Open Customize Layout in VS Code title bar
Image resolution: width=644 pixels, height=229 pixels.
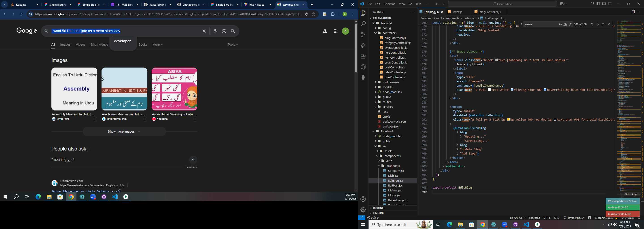coord(592,4)
